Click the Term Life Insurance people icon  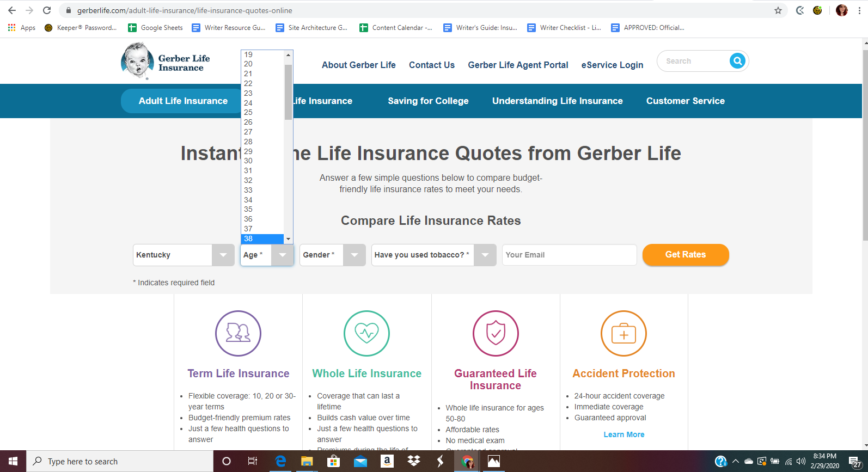click(238, 333)
